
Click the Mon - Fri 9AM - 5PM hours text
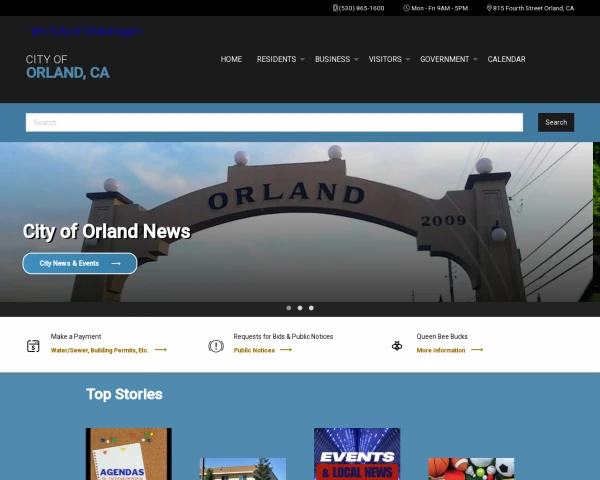[439, 8]
